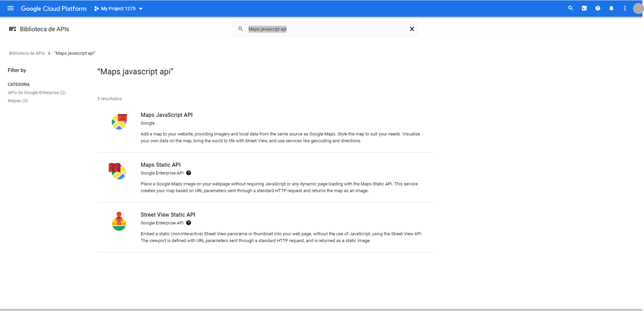Screen dimensions: 644x311
Task: Open the My Project 1275 project selector
Action: 119,8
